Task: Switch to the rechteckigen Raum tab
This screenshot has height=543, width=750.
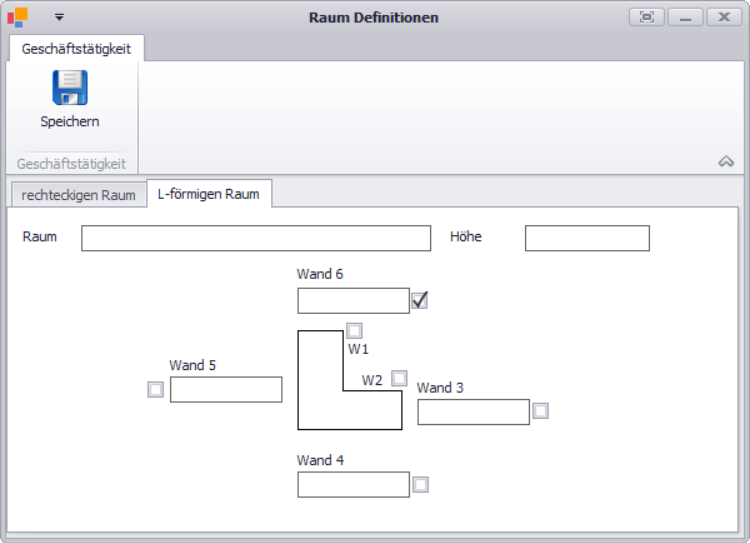Action: tap(78, 195)
